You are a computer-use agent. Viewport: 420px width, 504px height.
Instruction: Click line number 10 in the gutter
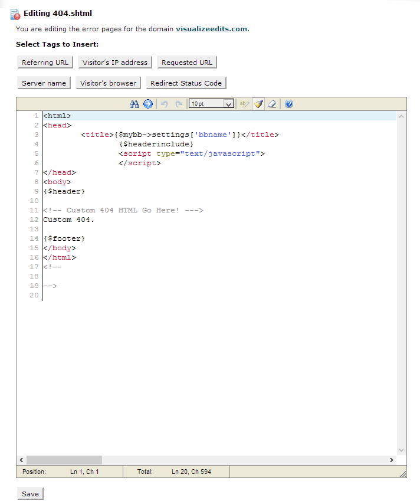tap(34, 201)
